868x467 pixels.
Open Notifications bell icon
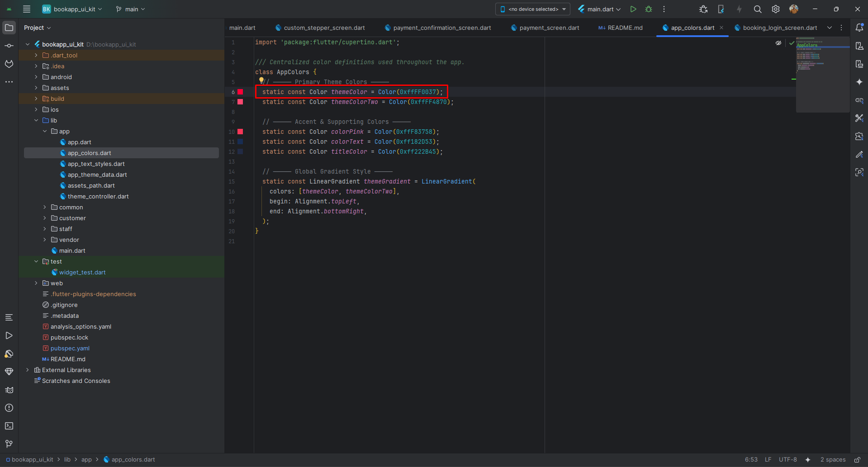[859, 28]
